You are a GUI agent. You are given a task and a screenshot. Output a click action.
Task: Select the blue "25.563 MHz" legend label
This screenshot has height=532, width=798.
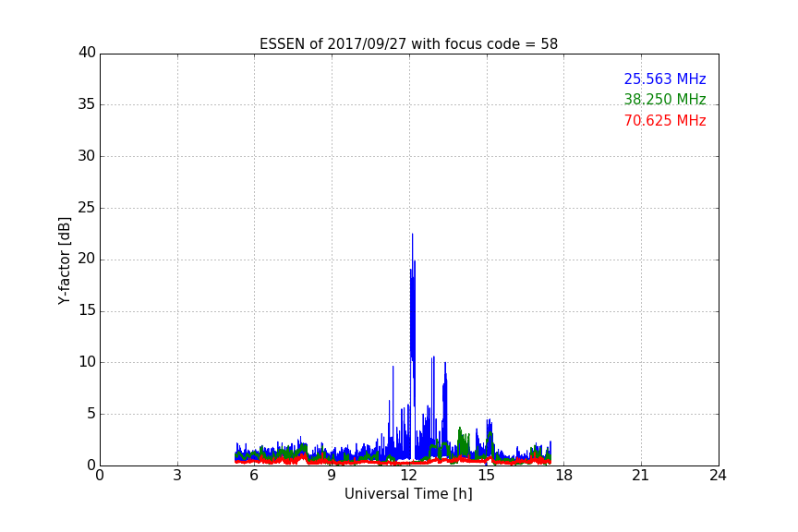click(x=665, y=79)
